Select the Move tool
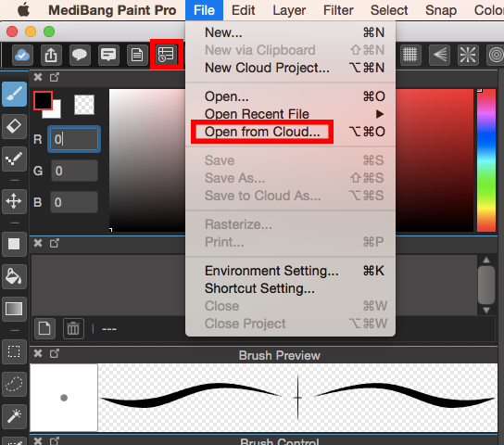Image resolution: width=504 pixels, height=445 pixels. pyautogui.click(x=14, y=201)
